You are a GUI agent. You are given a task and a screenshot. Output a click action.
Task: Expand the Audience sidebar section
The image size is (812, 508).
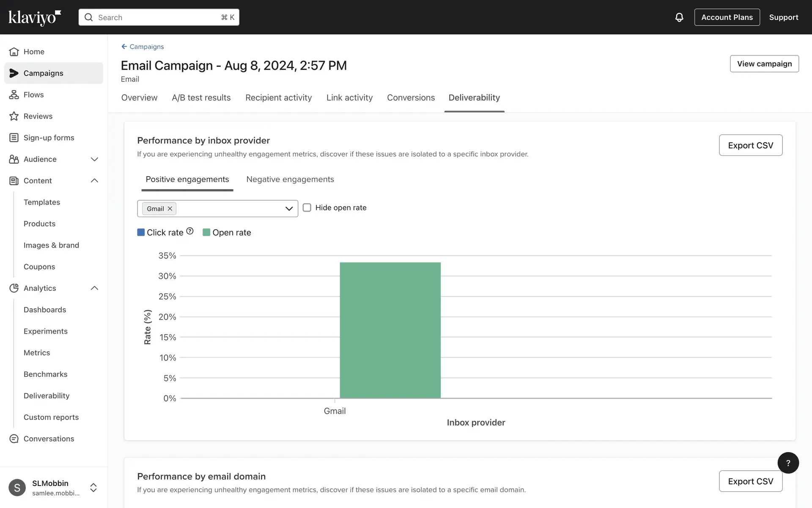(x=94, y=159)
